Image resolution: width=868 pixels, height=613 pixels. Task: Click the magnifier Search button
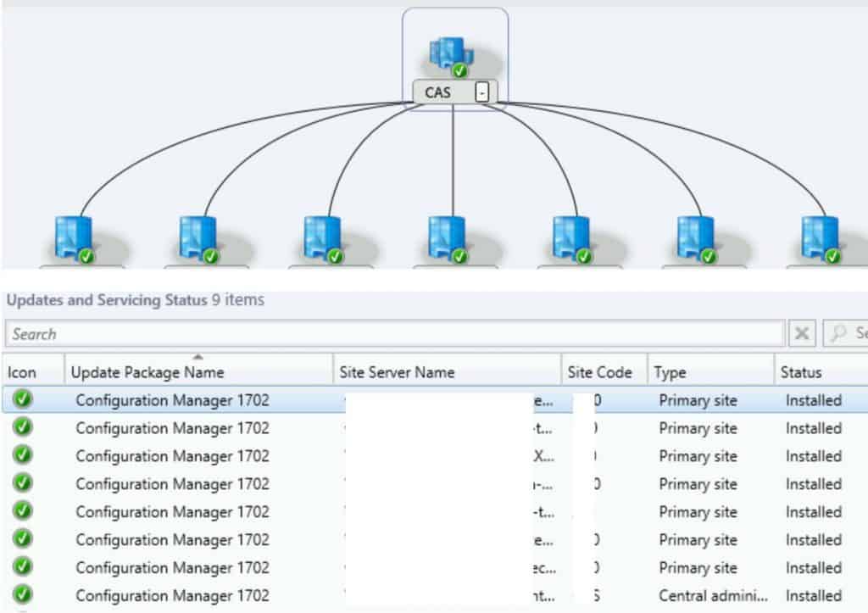(845, 333)
